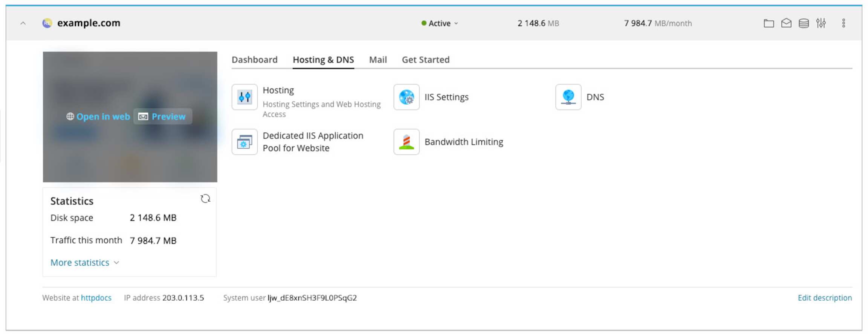Click the Open in web link
Image resolution: width=868 pixels, height=336 pixels.
click(99, 117)
